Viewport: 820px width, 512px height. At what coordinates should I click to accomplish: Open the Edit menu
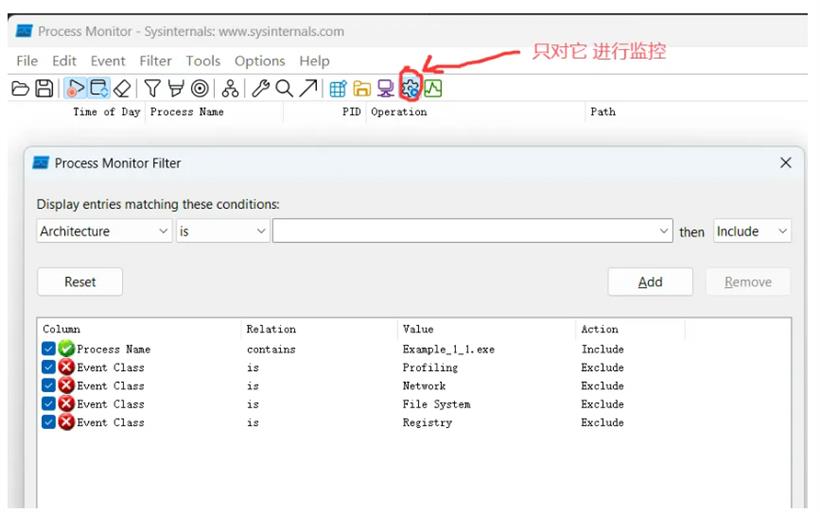coord(64,61)
